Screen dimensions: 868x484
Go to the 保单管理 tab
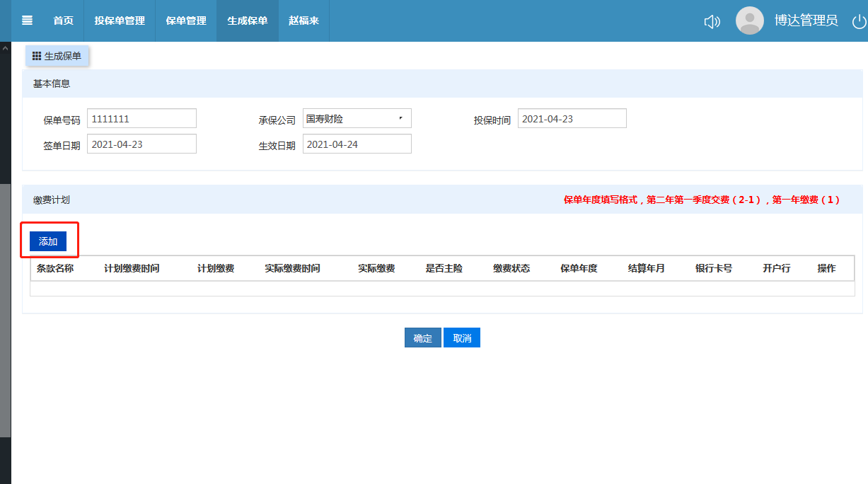186,21
